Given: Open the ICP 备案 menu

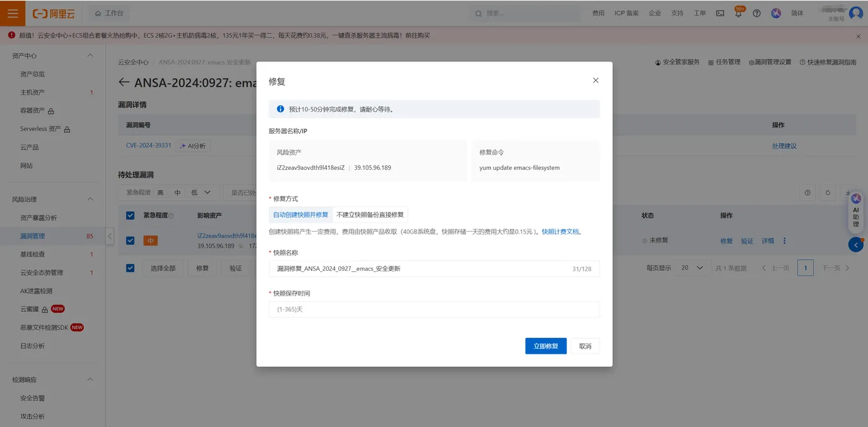Looking at the screenshot, I should 626,13.
